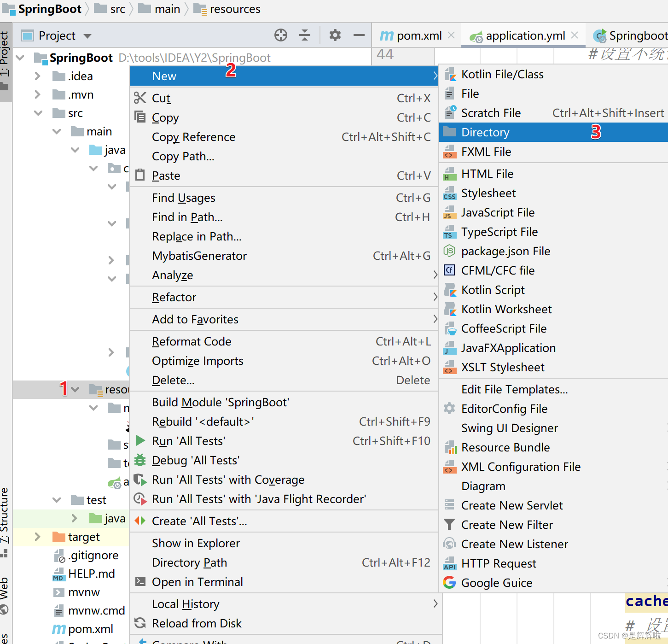Select Copy Reference from the context menu
The width and height of the screenshot is (668, 644).
193,137
